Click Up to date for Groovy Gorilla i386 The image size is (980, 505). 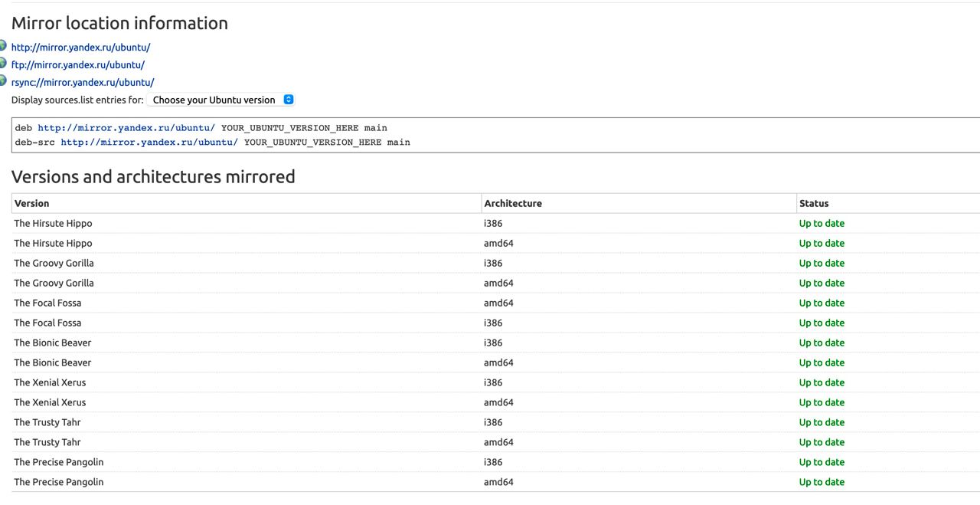[822, 263]
